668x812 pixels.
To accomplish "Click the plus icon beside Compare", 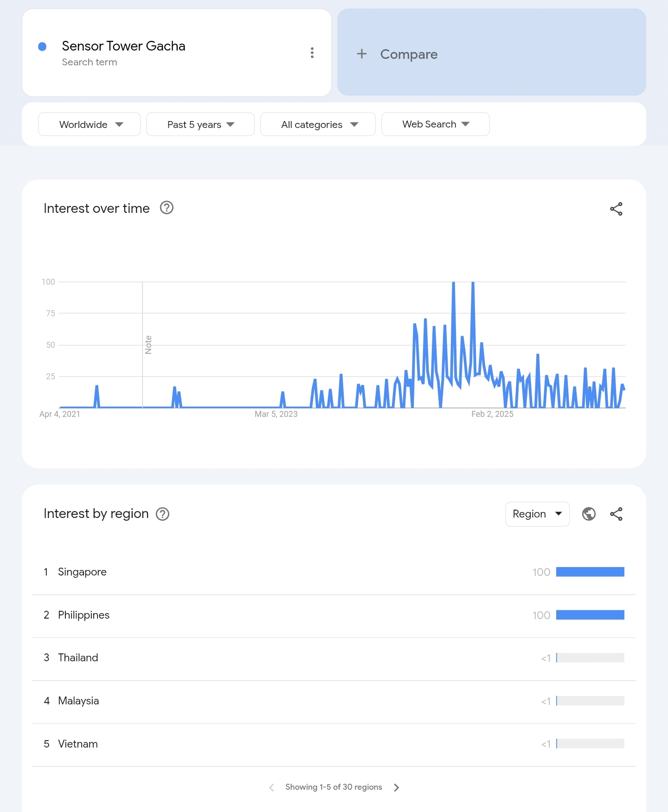I will point(362,54).
